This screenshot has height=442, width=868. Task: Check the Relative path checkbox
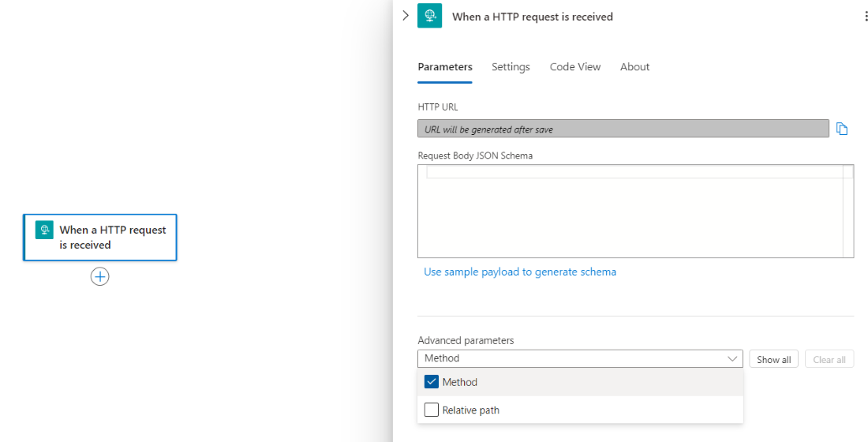pos(432,410)
